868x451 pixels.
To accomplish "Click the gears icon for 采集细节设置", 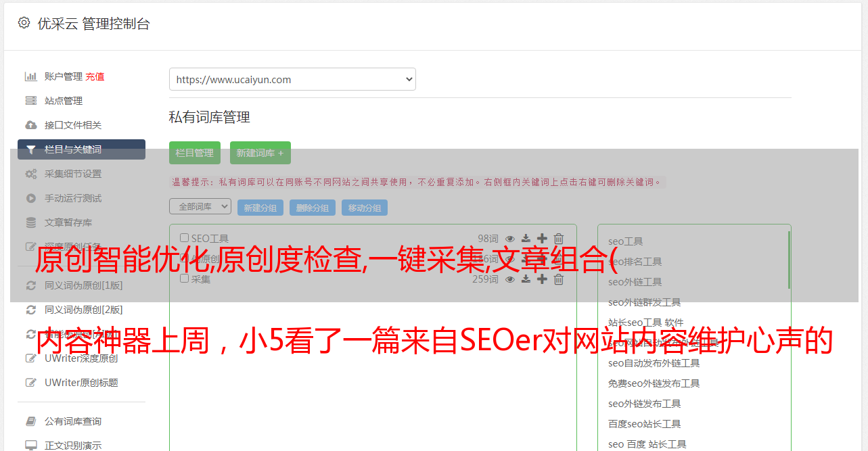I will (x=31, y=174).
